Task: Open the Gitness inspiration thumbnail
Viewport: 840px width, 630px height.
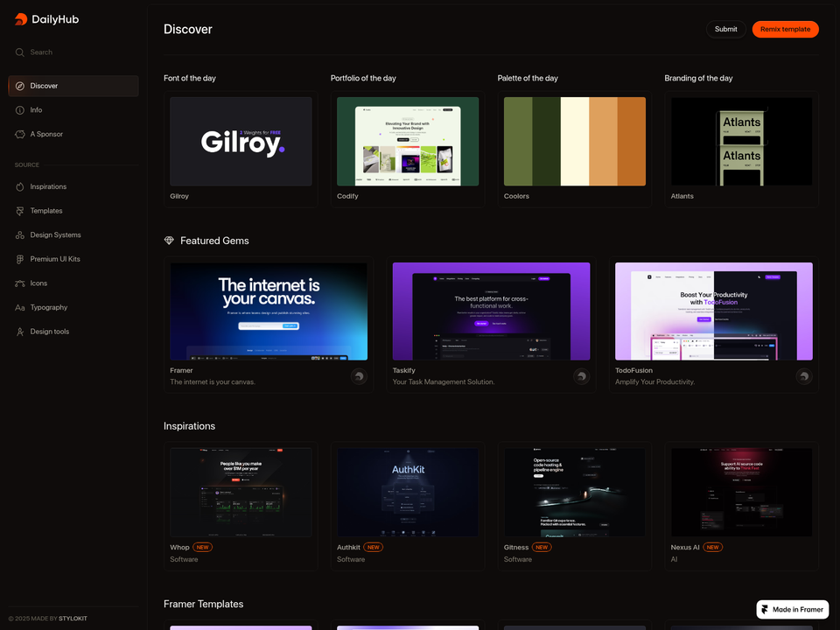Action: tap(575, 493)
